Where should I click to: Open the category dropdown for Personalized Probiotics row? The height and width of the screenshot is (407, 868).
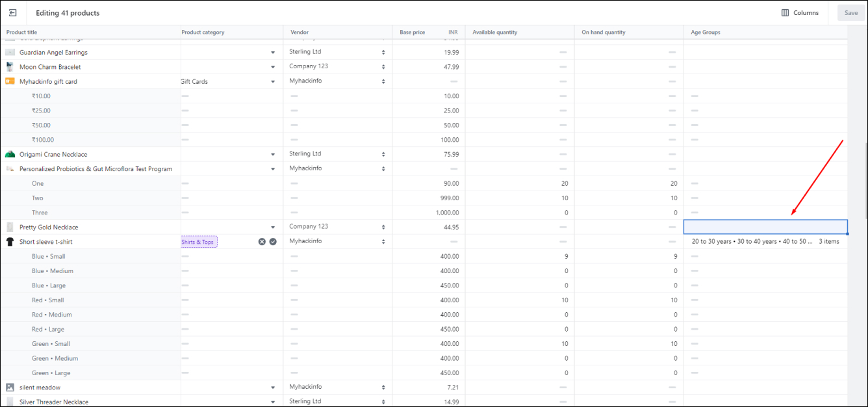273,169
